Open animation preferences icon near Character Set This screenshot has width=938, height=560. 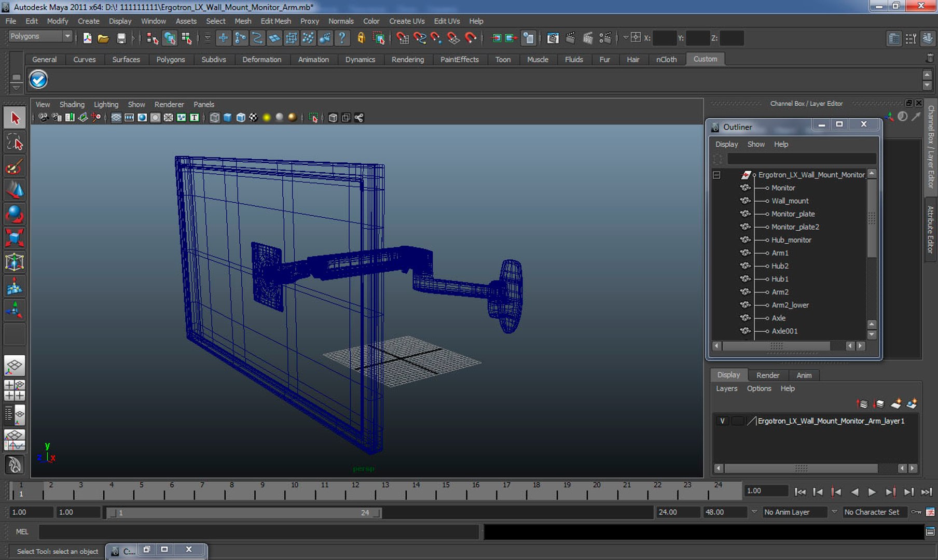tap(930, 512)
